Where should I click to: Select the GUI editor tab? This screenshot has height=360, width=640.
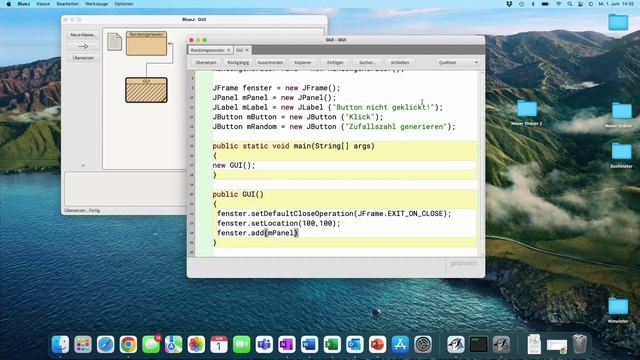coord(239,50)
